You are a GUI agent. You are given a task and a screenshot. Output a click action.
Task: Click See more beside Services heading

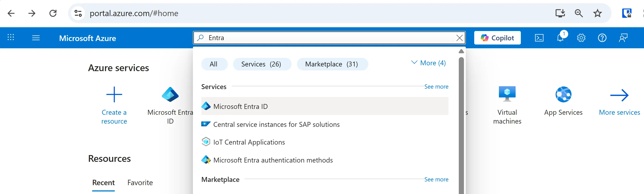point(436,87)
